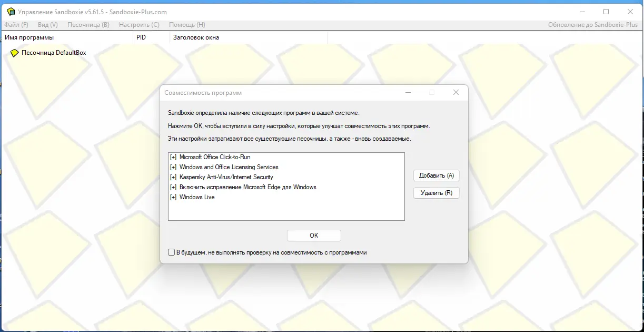This screenshot has width=644, height=332.
Task: Minimize the Совместимость программ dialog
Action: tap(408, 92)
